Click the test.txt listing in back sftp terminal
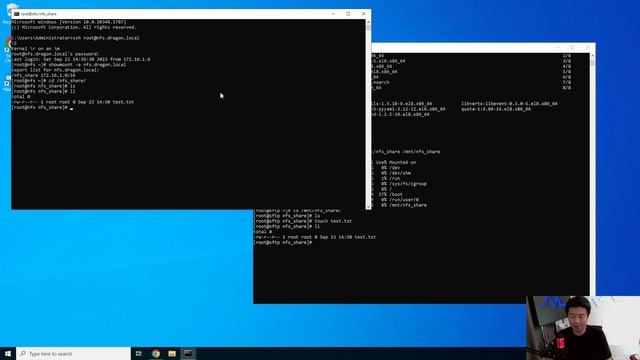 click(x=315, y=237)
